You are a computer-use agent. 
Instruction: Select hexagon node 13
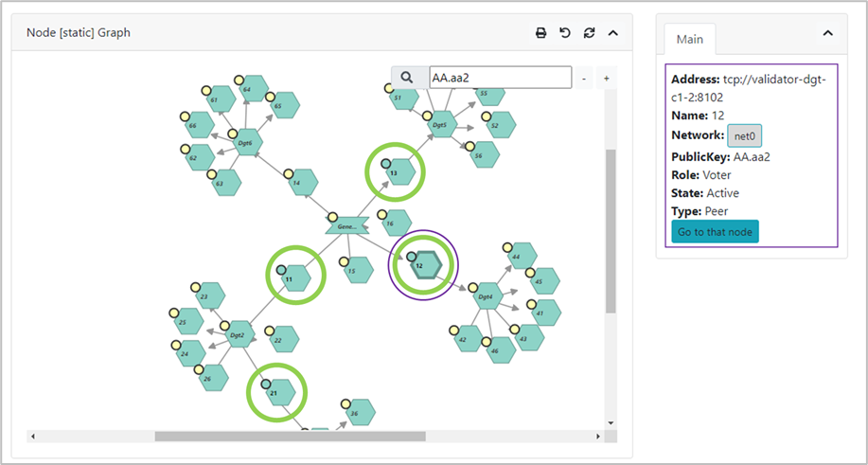point(400,172)
